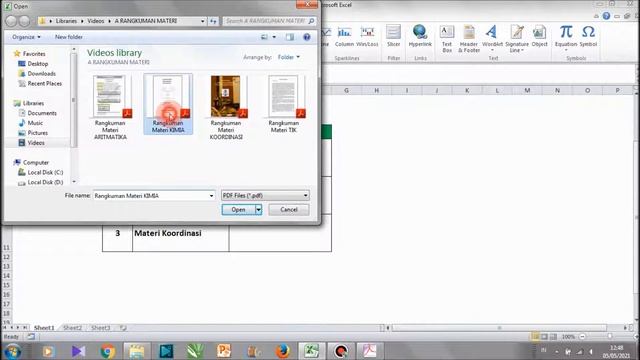Image resolution: width=640 pixels, height=360 pixels.
Task: Open Documents library
Action: [42, 113]
